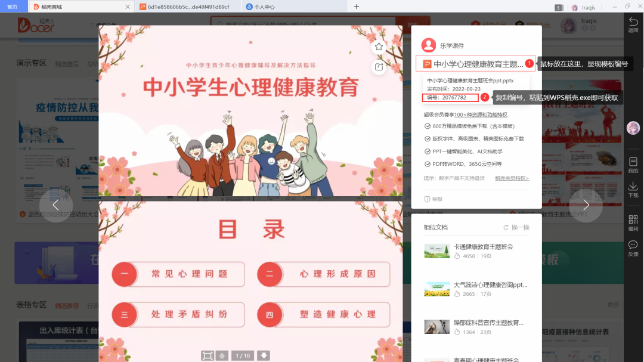Click the 4658 likes count
The width and height of the screenshot is (644, 362).
[x=469, y=256]
